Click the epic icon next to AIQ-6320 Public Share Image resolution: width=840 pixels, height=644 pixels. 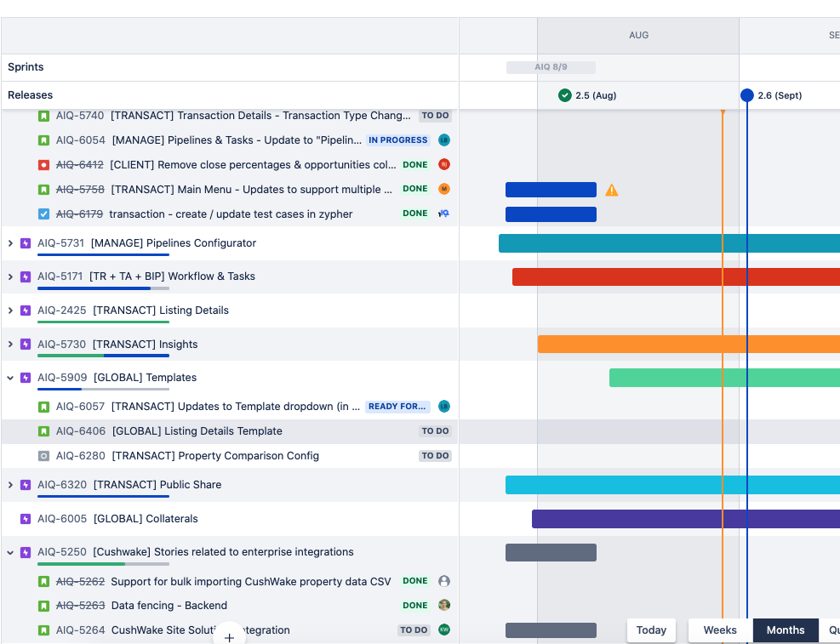pos(26,485)
